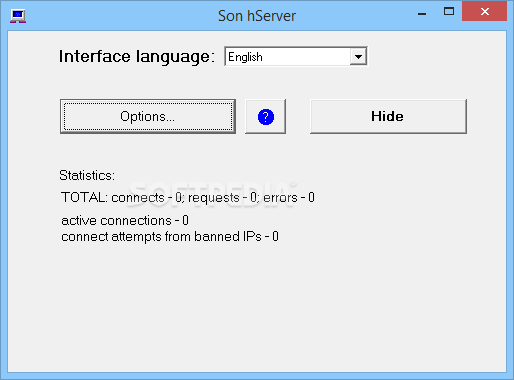This screenshot has width=514, height=380.
Task: Open the Options... dialog
Action: click(148, 116)
